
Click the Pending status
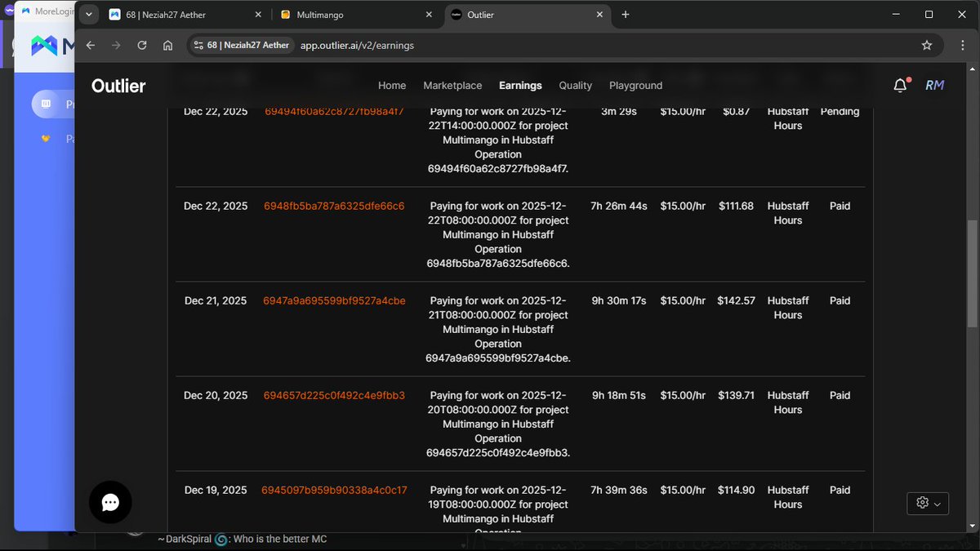click(x=840, y=111)
